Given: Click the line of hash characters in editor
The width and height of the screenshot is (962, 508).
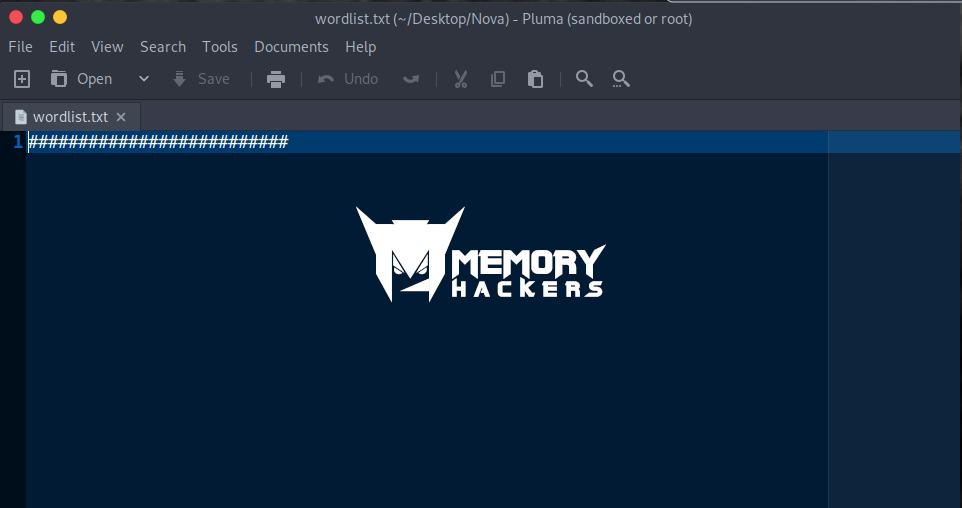Looking at the screenshot, I should point(158,142).
